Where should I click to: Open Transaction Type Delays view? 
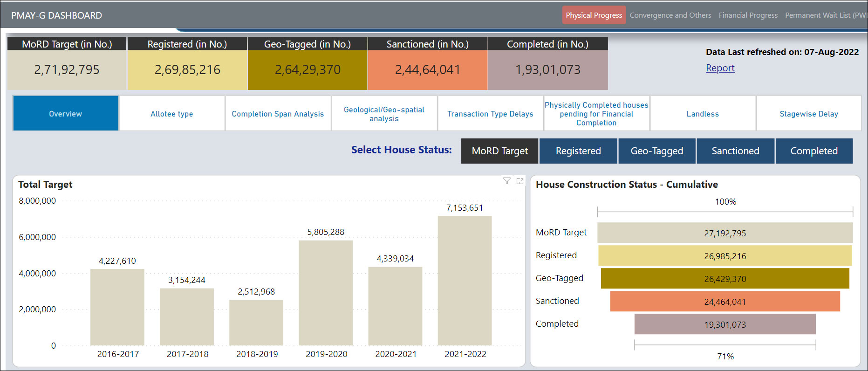click(x=490, y=114)
